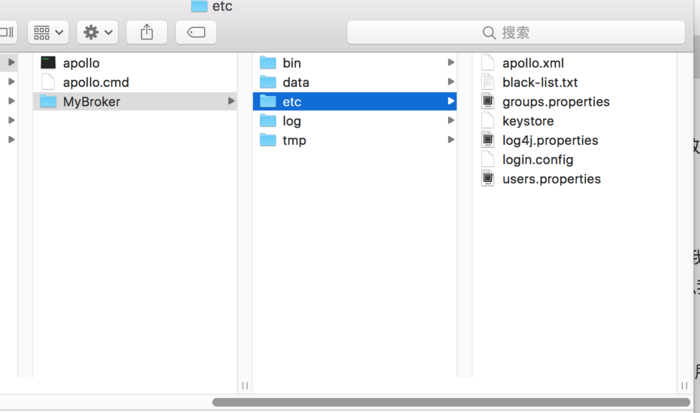Click the edit tags toolbar icon

[x=196, y=32]
